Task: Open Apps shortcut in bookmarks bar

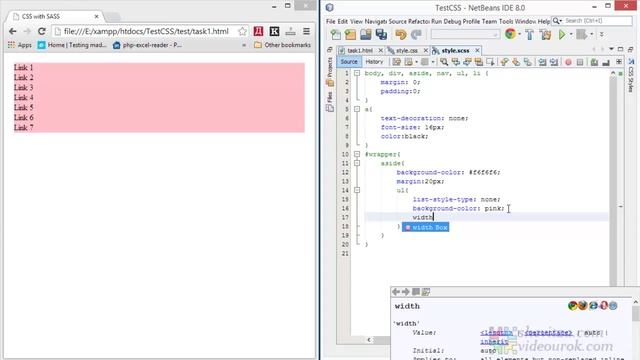Action: click(x=20, y=45)
